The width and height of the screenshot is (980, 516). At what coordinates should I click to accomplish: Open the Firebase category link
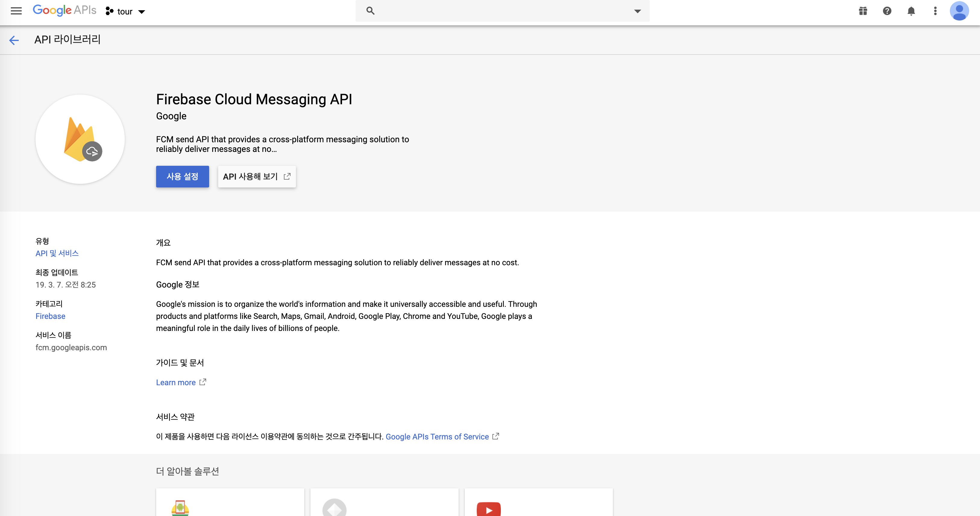point(50,316)
